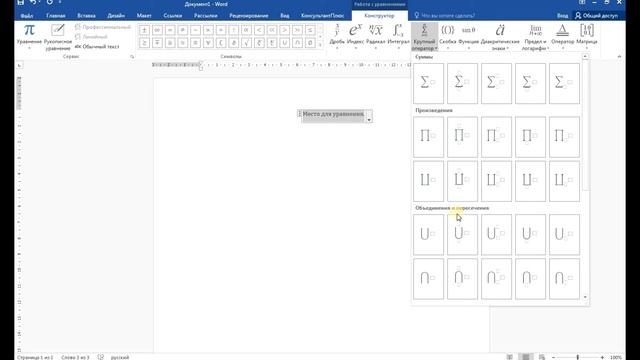Screen dimensions: 640x360
Task: Switch to the Дизайн tab
Action: (x=116, y=16)
